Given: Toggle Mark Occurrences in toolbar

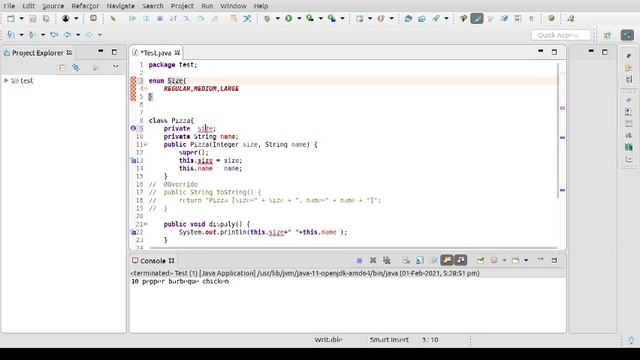Looking at the screenshot, I should (x=477, y=18).
